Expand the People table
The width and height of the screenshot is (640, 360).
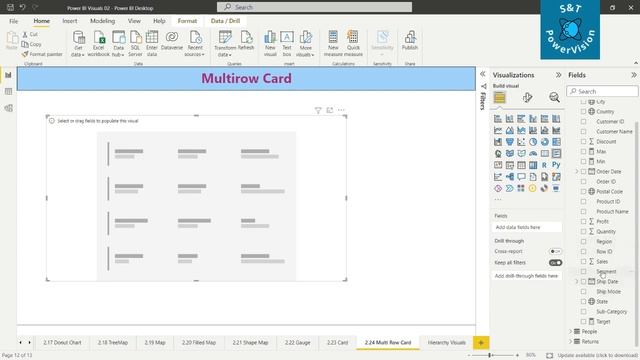tap(570, 331)
